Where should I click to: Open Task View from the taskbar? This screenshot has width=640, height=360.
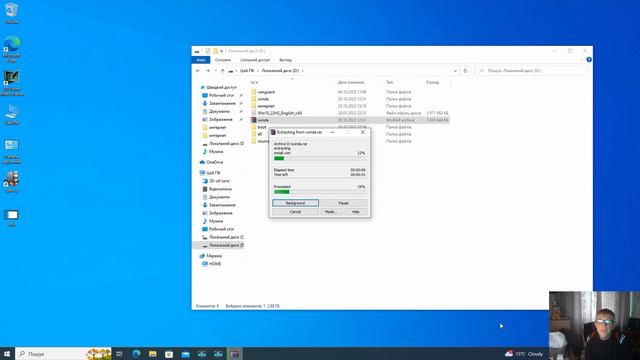tap(119, 353)
